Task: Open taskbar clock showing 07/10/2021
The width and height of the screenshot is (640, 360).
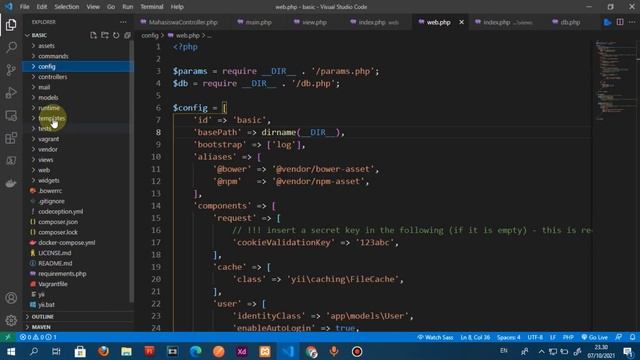Action: point(601,351)
